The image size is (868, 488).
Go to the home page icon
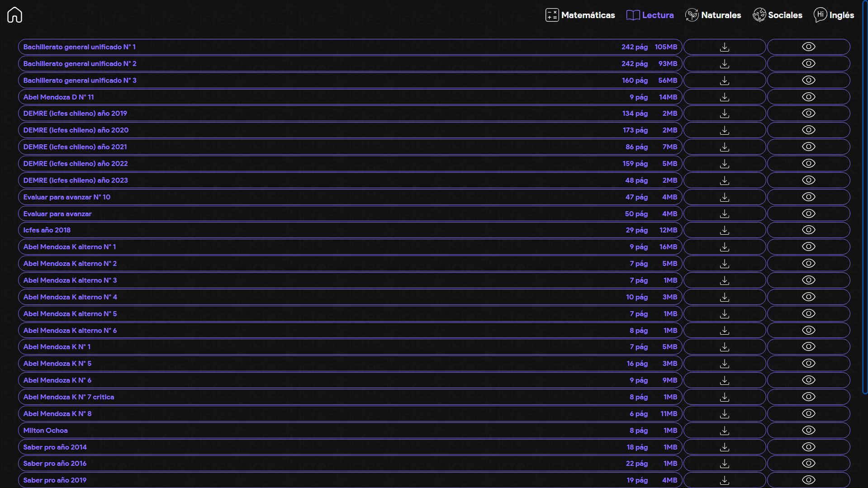[14, 15]
